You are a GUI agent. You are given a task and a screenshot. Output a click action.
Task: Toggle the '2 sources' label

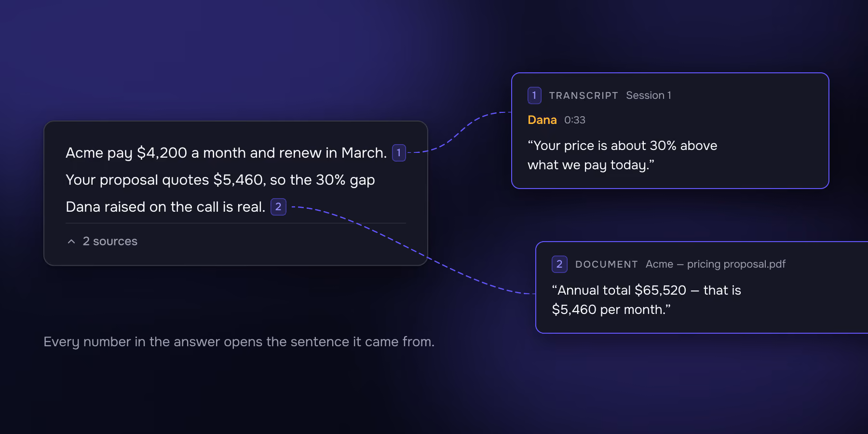pyautogui.click(x=110, y=241)
